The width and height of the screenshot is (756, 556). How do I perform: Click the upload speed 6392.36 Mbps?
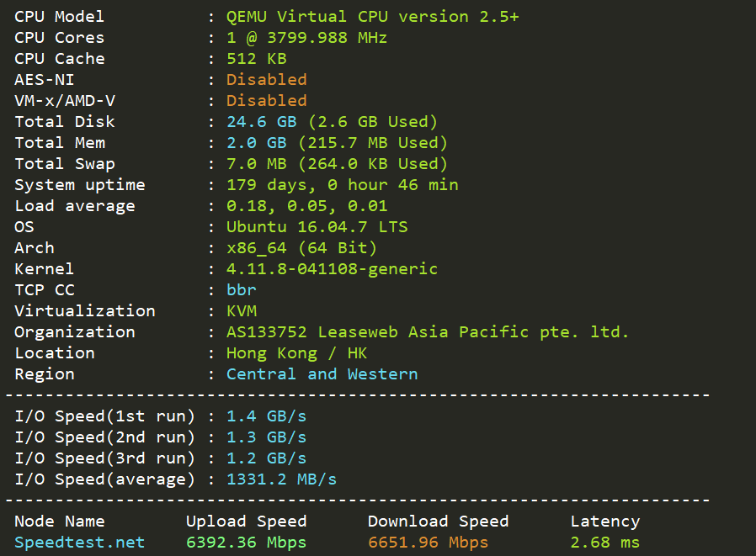[x=246, y=543]
